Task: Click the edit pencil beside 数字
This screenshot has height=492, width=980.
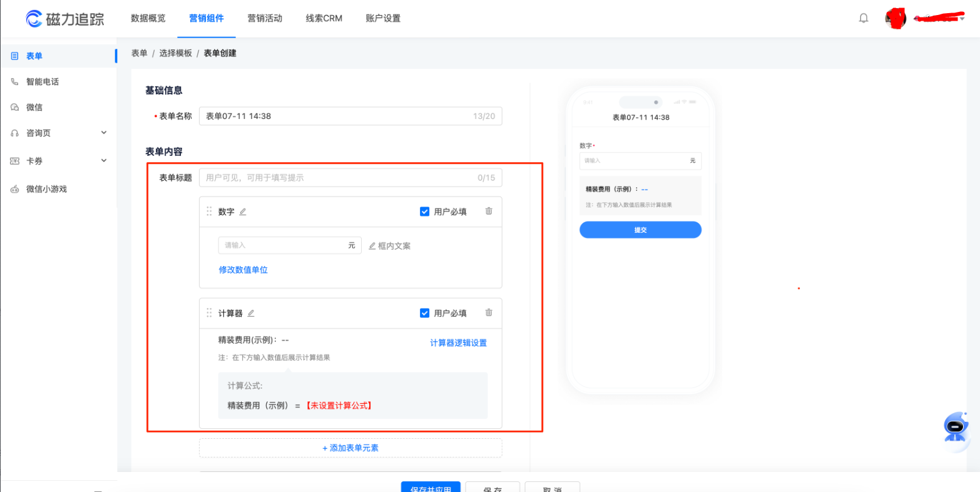Action: pyautogui.click(x=243, y=211)
